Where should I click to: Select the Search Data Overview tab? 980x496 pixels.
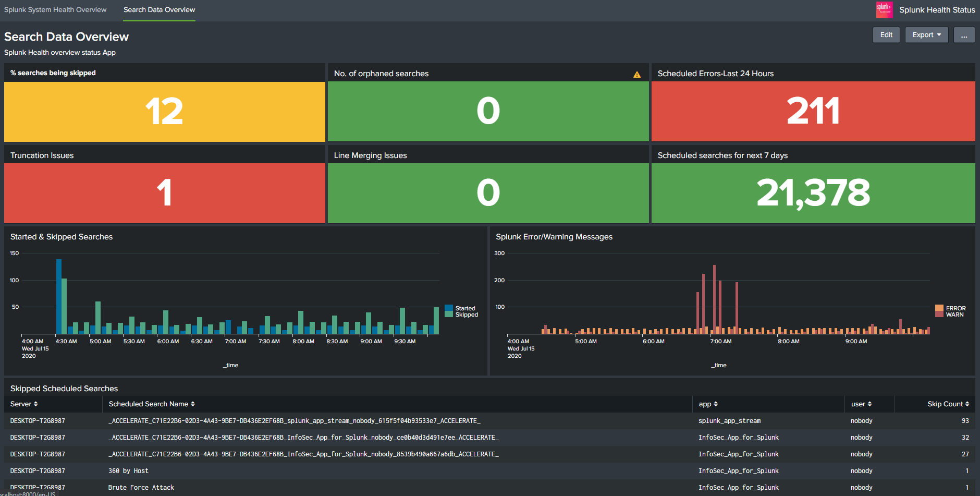click(159, 9)
